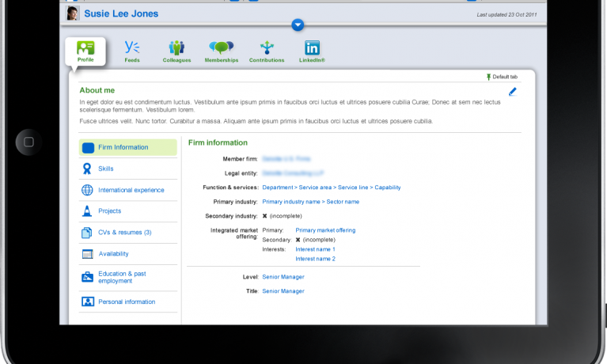Viewport: 607px width, 364px height.
Task: Click the CVs & resumes documents icon
Action: [x=87, y=233]
